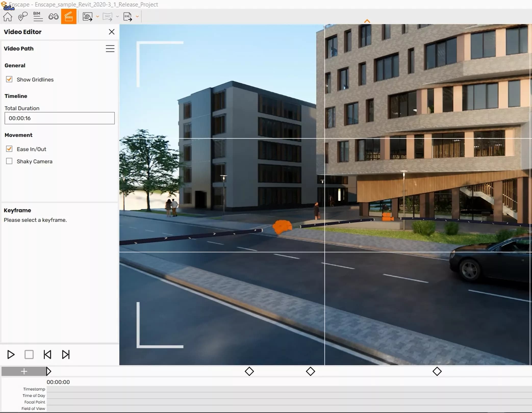Uncheck the Ease In/Out option
The image size is (532, 413).
[x=9, y=149]
